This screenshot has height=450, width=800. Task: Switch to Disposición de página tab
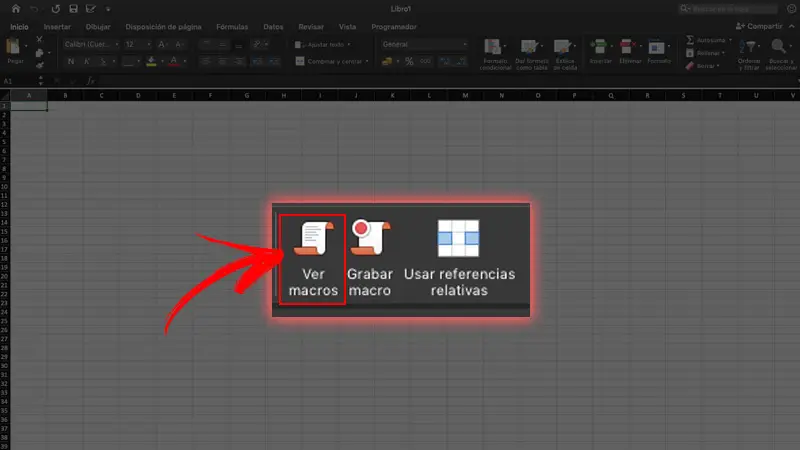(x=163, y=27)
